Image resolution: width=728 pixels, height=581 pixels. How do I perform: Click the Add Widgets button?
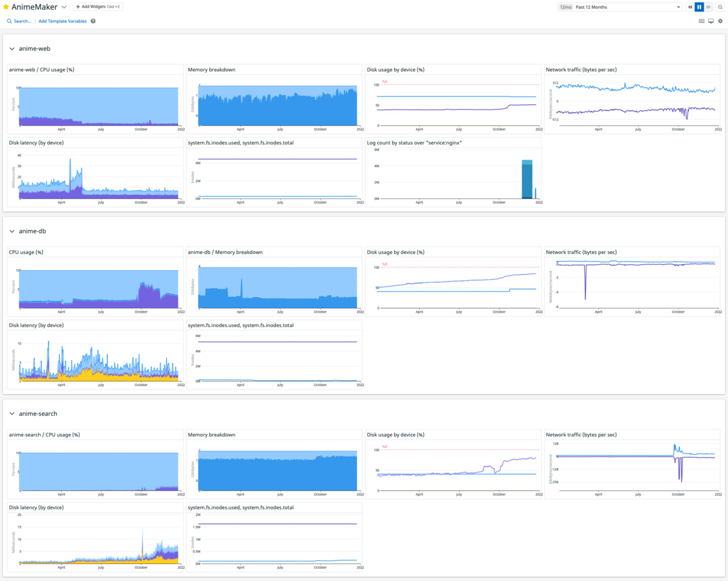96,7
